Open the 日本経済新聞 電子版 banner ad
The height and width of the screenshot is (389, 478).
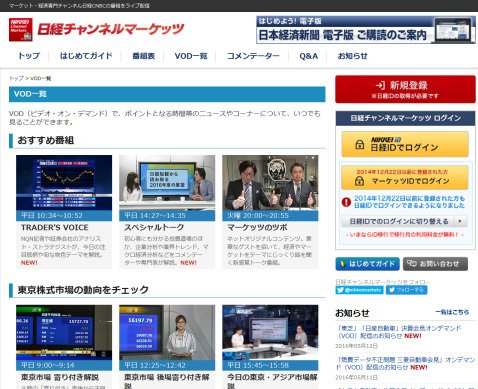pos(366,30)
